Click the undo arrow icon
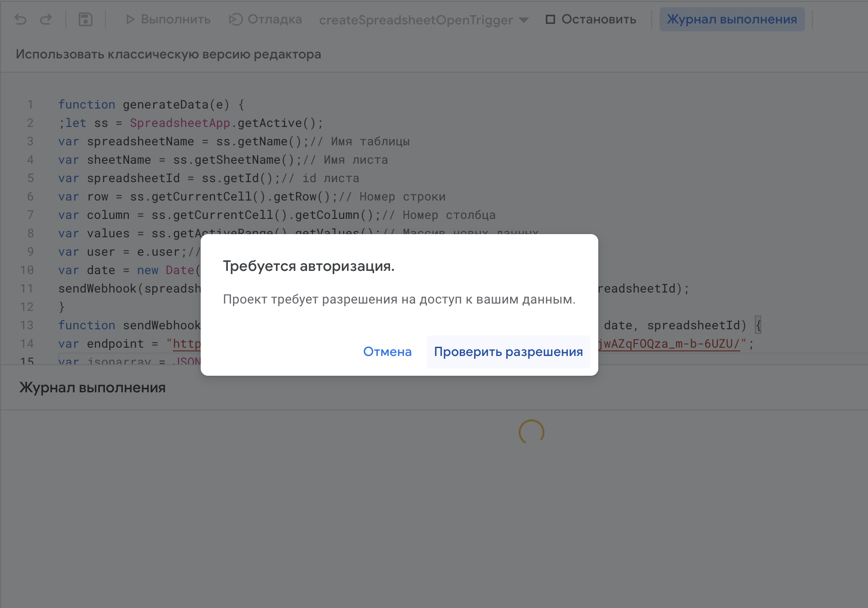The image size is (868, 608). [x=21, y=19]
